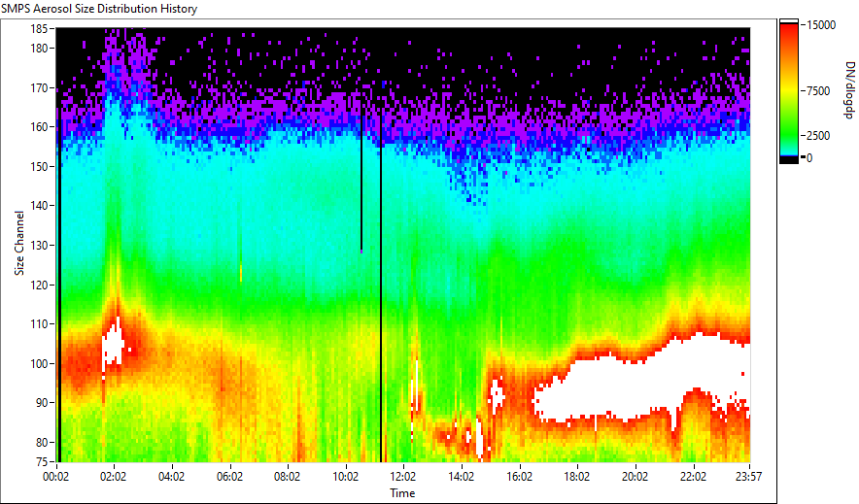Click the DN/dlogdp color scale label
The width and height of the screenshot is (859, 504).
coord(849,89)
